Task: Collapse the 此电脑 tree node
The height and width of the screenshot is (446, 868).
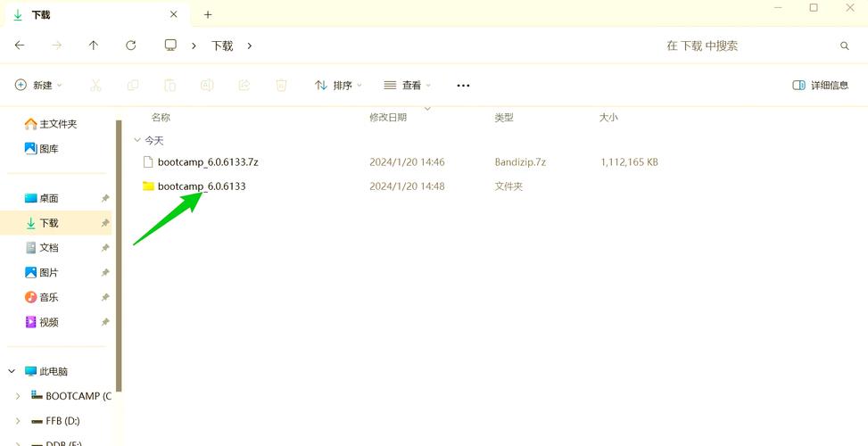Action: tap(12, 371)
